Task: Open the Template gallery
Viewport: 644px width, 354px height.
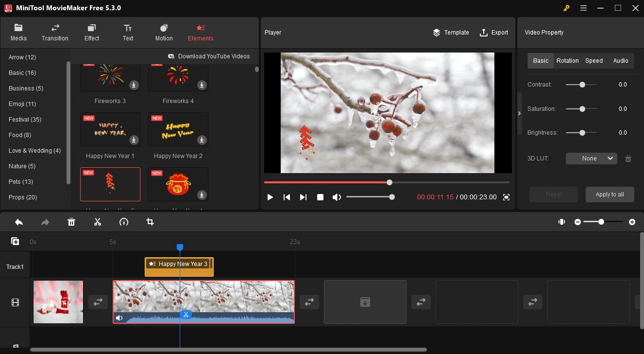Action: [x=451, y=33]
